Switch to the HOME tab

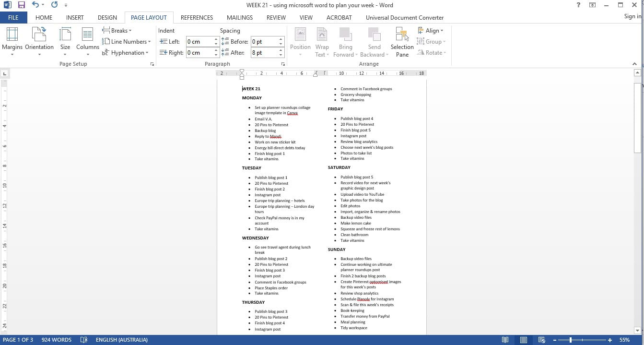click(44, 18)
